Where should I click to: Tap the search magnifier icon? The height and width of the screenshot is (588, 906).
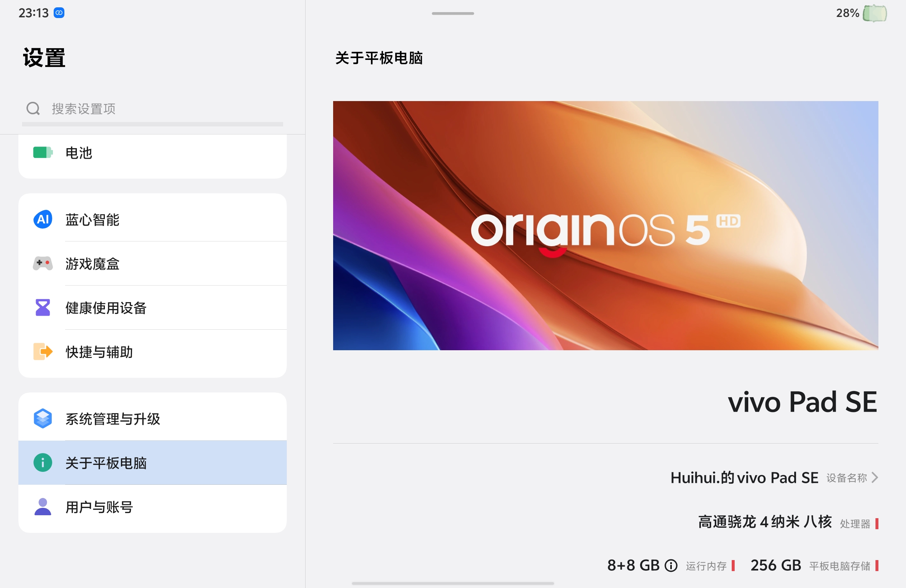tap(33, 108)
